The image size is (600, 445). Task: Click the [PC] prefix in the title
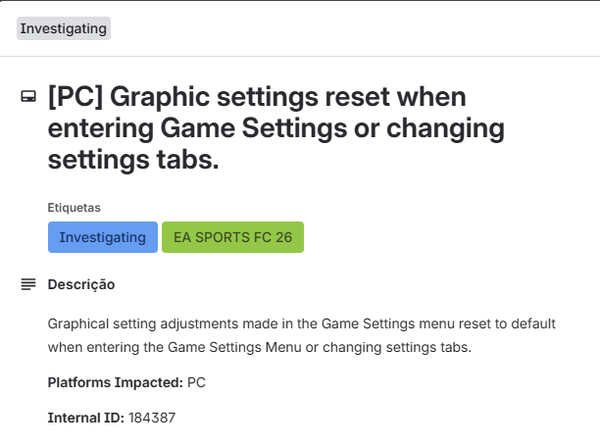[x=72, y=98]
